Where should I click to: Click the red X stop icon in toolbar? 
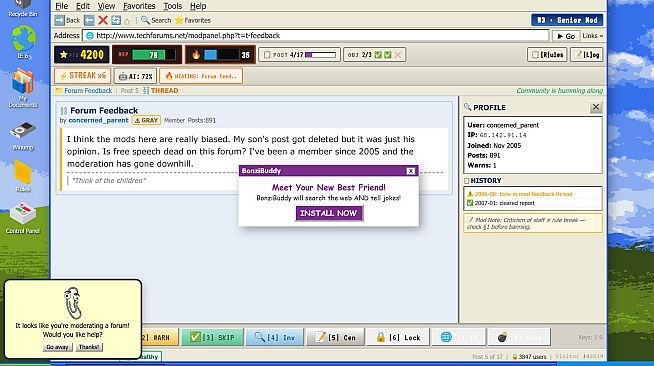click(x=103, y=20)
